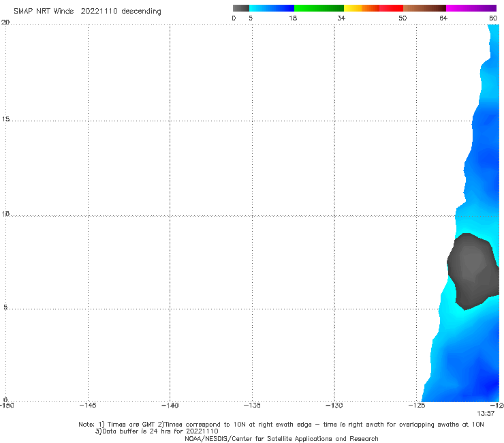Click the color bar label 50

(x=403, y=18)
